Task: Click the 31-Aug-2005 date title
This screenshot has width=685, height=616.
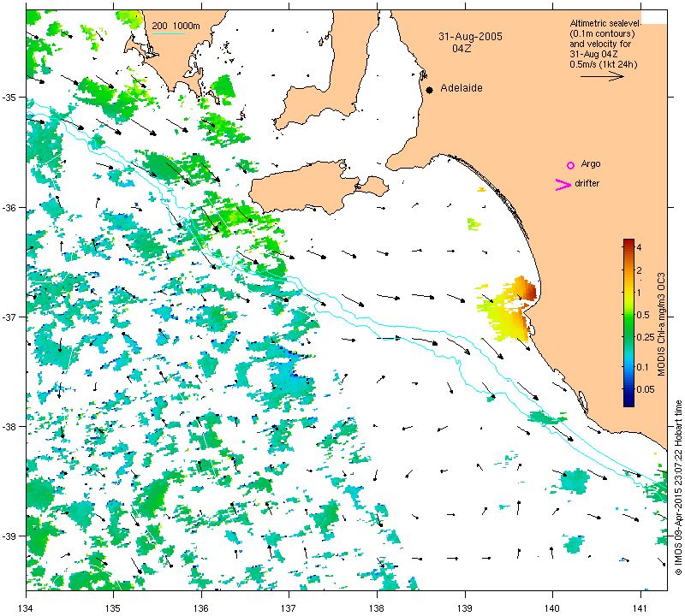Action: [470, 37]
